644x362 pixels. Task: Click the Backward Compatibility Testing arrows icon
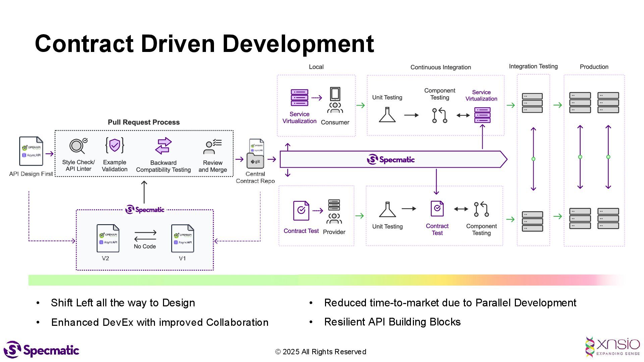tap(163, 146)
